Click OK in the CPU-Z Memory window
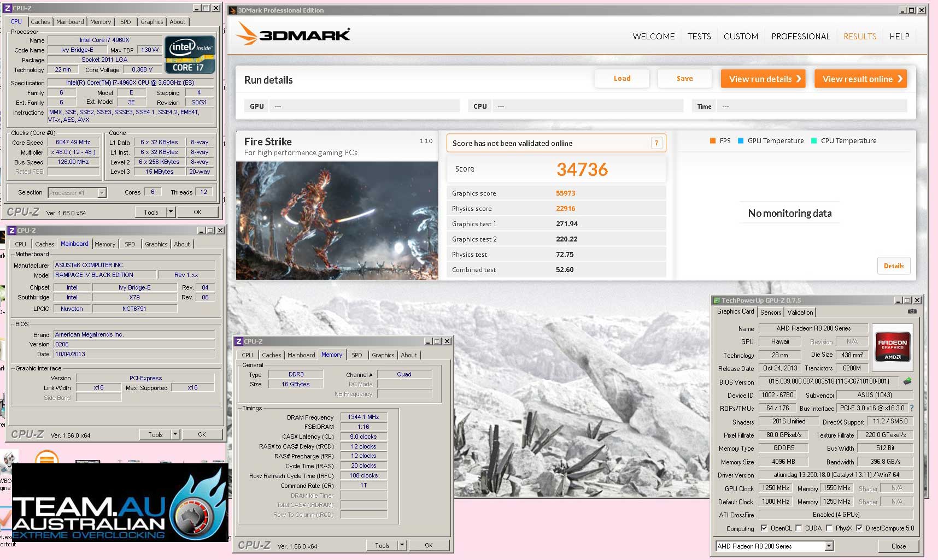The height and width of the screenshot is (560, 938). coord(429,545)
